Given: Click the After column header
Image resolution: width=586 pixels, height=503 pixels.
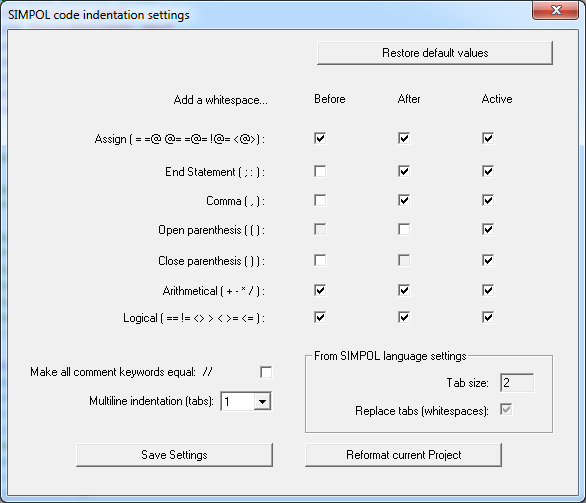Looking at the screenshot, I should pos(409,99).
